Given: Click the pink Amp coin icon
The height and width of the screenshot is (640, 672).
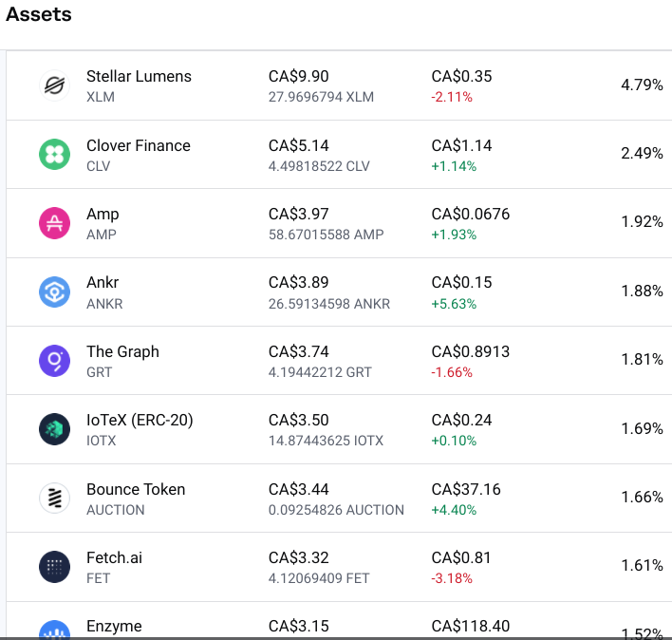Looking at the screenshot, I should click(x=54, y=223).
